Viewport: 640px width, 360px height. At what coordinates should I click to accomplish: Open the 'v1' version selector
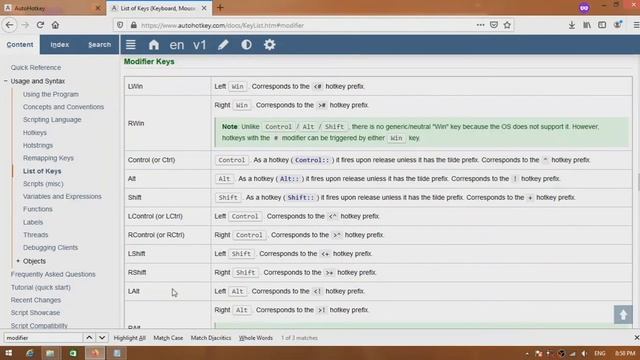200,44
